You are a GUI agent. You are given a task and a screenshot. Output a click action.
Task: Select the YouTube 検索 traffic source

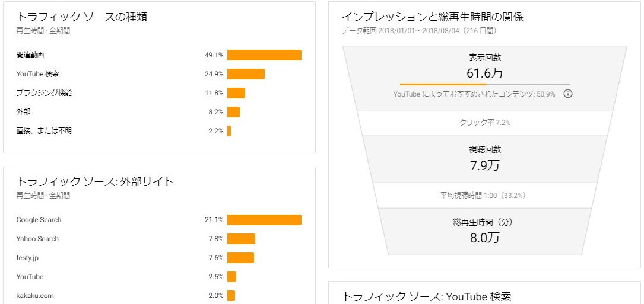pos(37,74)
